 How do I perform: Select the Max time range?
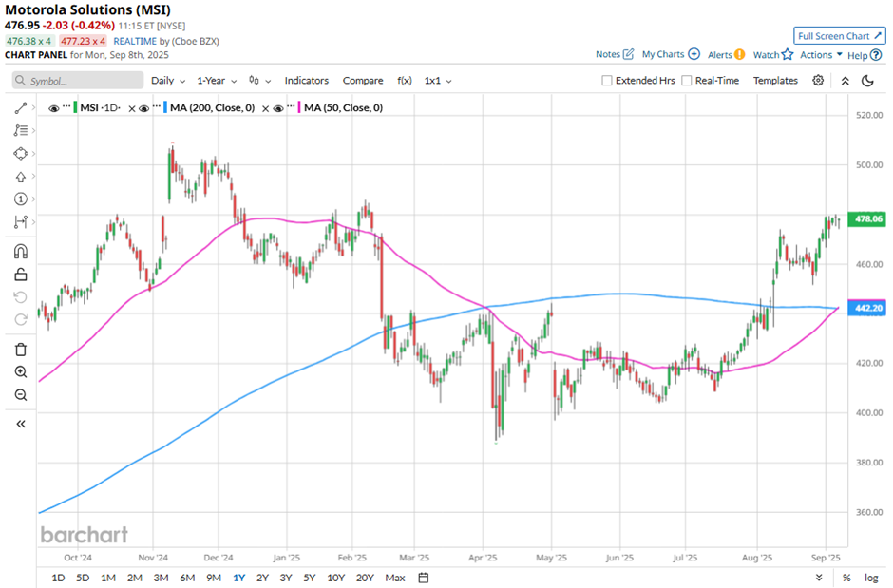coord(395,578)
